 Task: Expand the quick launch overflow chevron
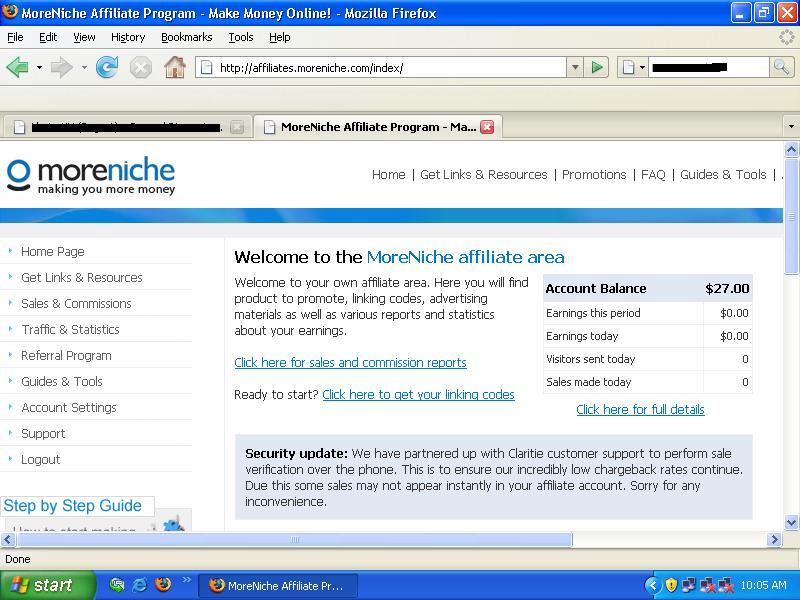point(186,580)
